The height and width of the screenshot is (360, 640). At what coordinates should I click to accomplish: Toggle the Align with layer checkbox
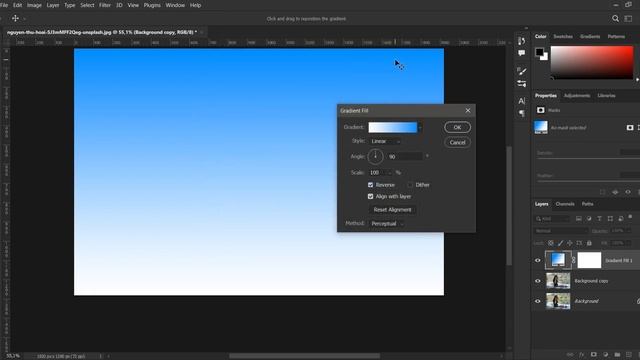(x=371, y=196)
